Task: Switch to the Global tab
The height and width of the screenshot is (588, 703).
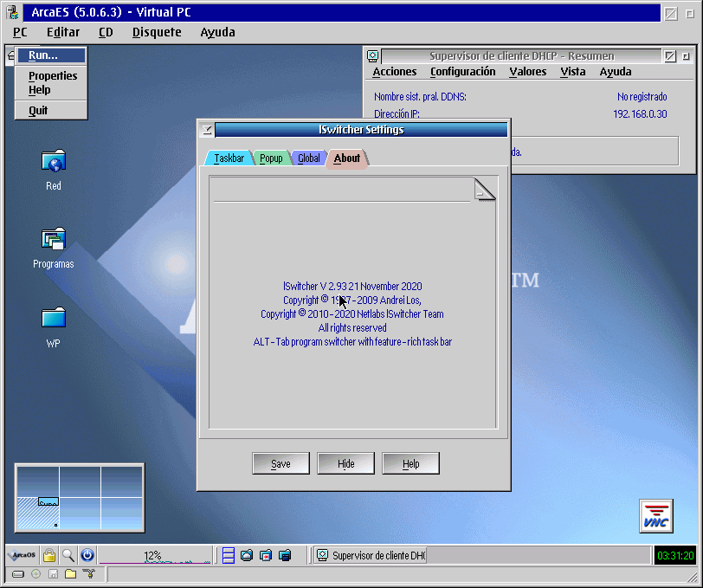Action: point(309,158)
